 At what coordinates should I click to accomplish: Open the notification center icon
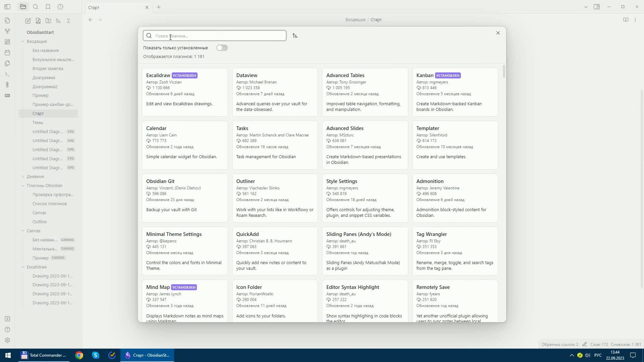click(x=633, y=355)
